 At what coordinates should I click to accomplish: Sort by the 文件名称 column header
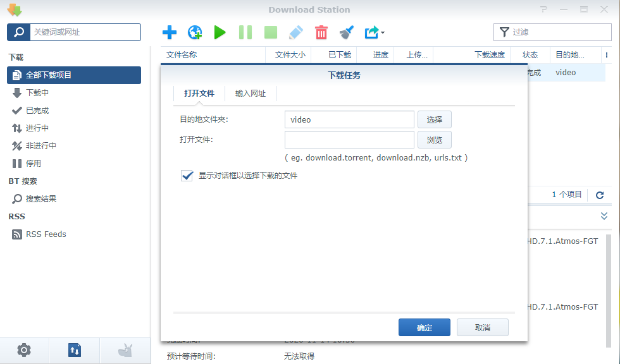coord(213,55)
